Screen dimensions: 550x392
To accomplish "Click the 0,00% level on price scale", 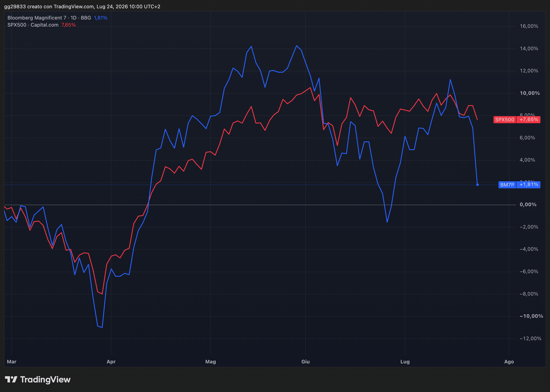I will [528, 205].
